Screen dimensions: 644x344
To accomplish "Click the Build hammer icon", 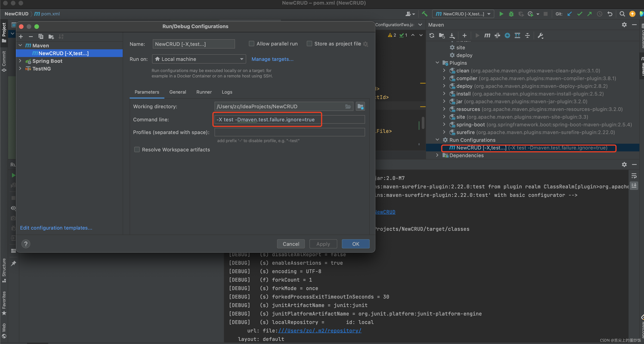I will pos(424,14).
